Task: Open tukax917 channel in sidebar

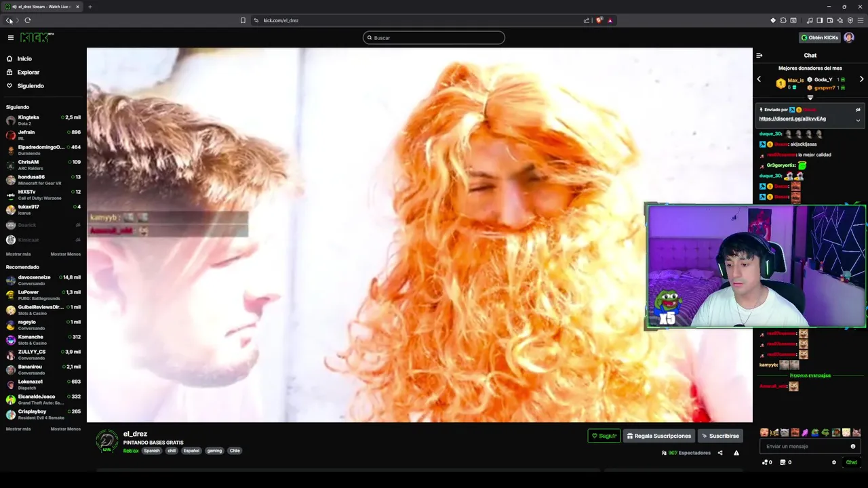Action: click(43, 209)
